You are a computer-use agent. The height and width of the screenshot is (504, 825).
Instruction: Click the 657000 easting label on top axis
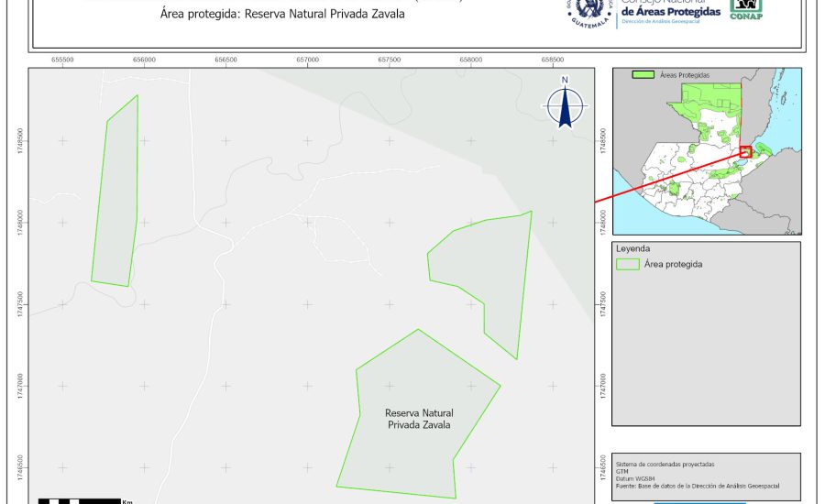[307, 59]
